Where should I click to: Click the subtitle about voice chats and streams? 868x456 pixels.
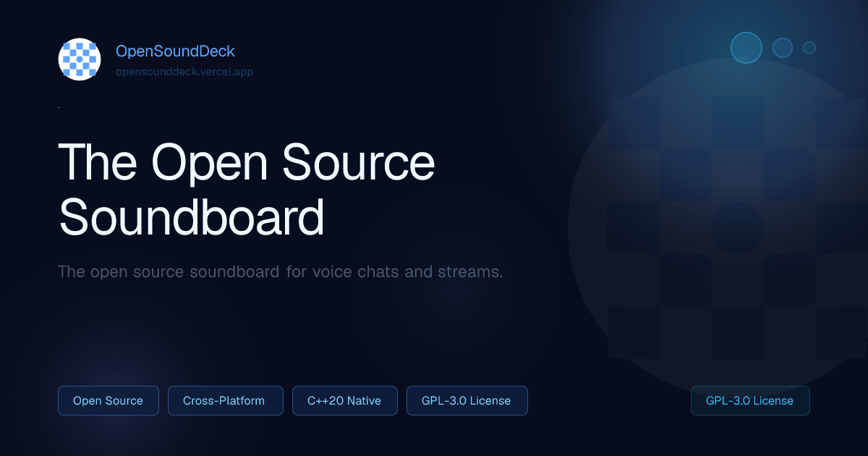[280, 272]
